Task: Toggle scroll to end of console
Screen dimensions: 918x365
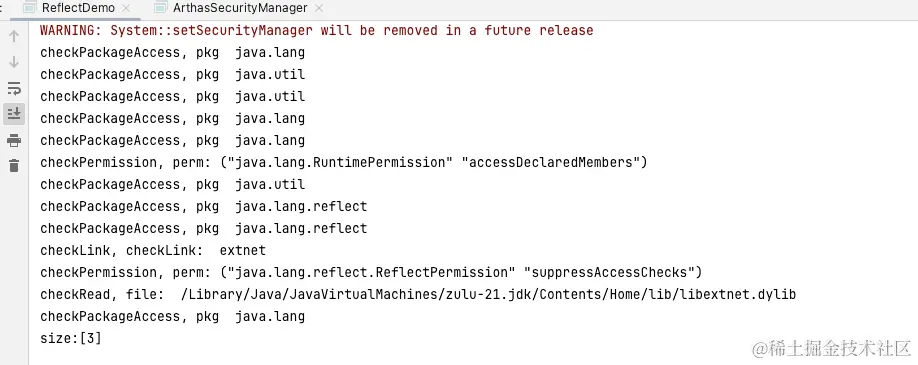Action: click(x=14, y=113)
